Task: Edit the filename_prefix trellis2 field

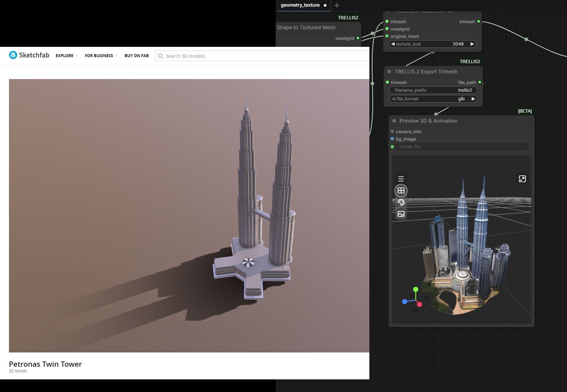Action: (433, 90)
